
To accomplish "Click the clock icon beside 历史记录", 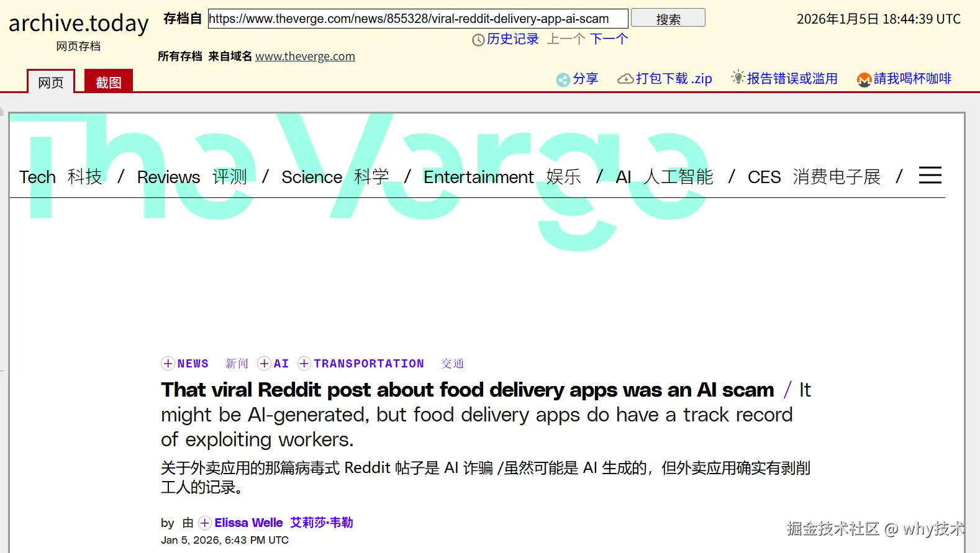I will click(x=478, y=40).
